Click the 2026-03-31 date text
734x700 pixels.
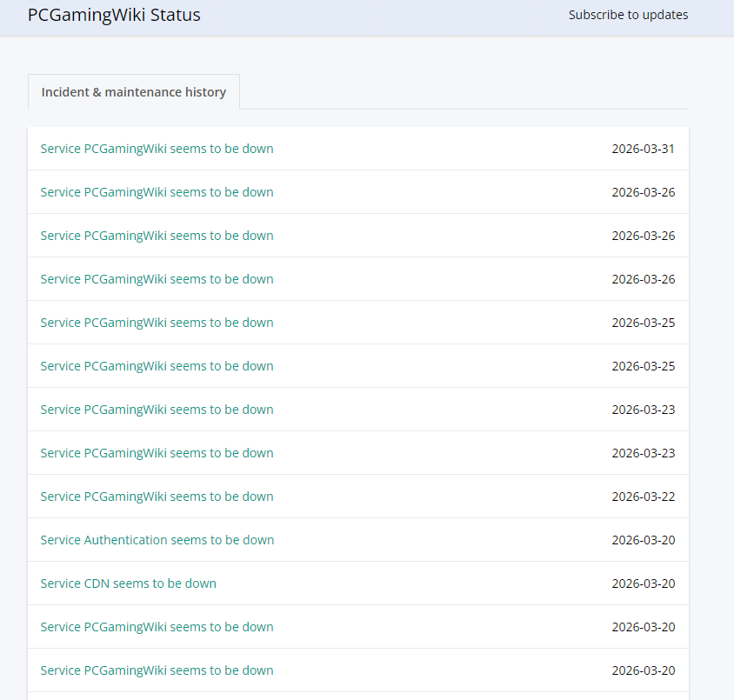pos(644,149)
